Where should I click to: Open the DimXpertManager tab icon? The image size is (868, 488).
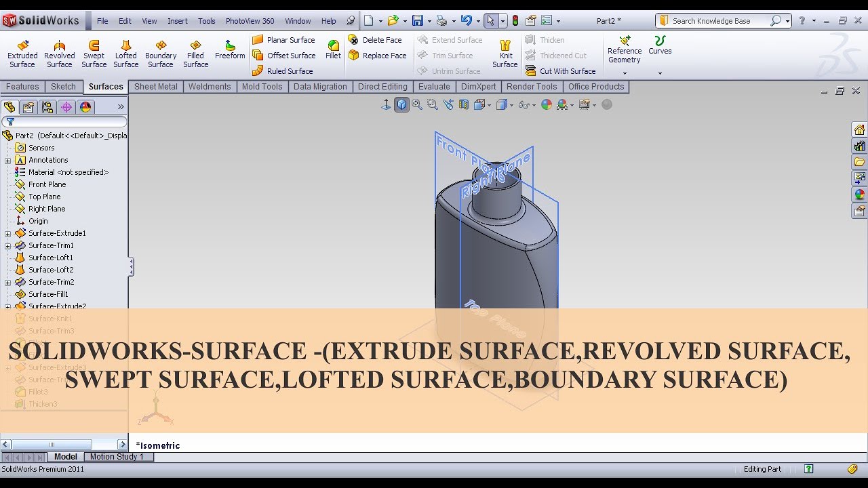[66, 107]
